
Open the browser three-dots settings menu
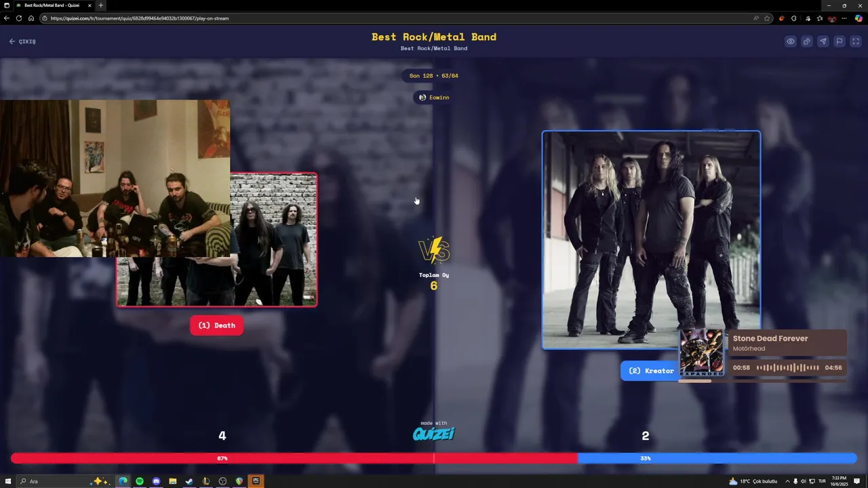[844, 18]
